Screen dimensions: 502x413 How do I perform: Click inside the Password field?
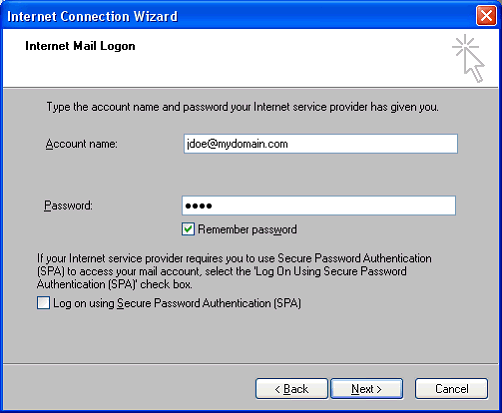click(319, 206)
